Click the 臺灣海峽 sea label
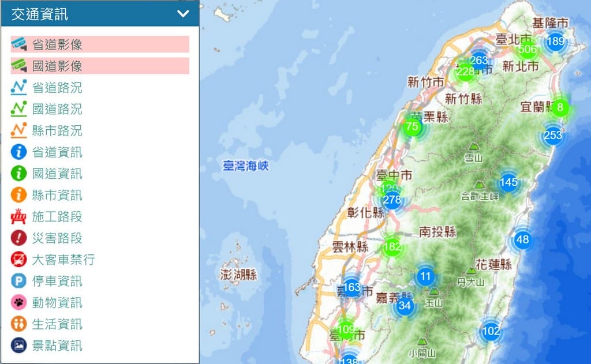Image resolution: width=591 pixels, height=364 pixels. pyautogui.click(x=245, y=166)
